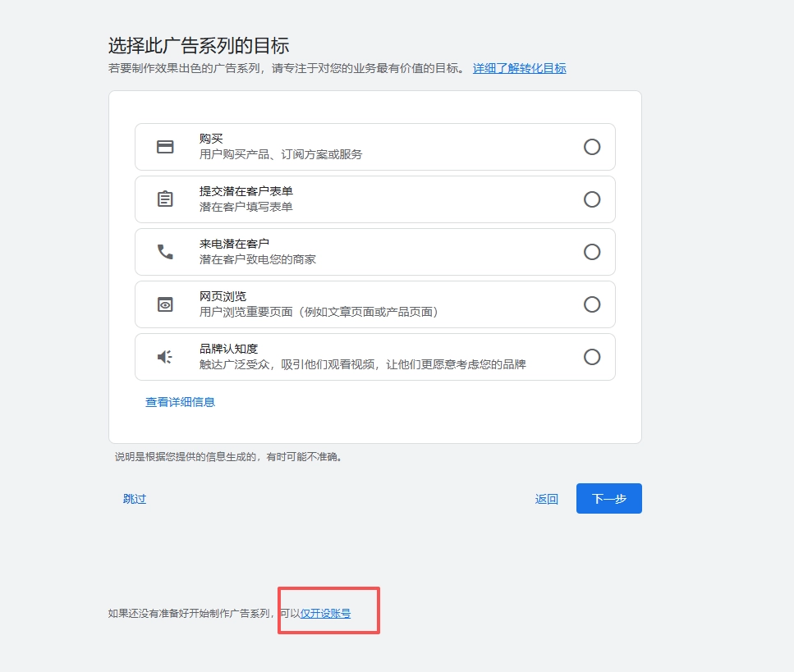Click the 潜在客户致电您的商家 description
Viewport: 794px width, 672px height.
[258, 259]
